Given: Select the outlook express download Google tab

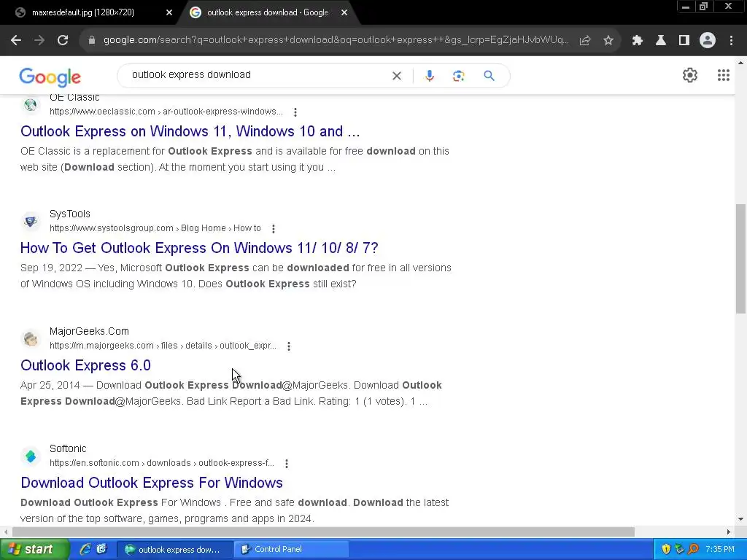Looking at the screenshot, I should point(267,12).
